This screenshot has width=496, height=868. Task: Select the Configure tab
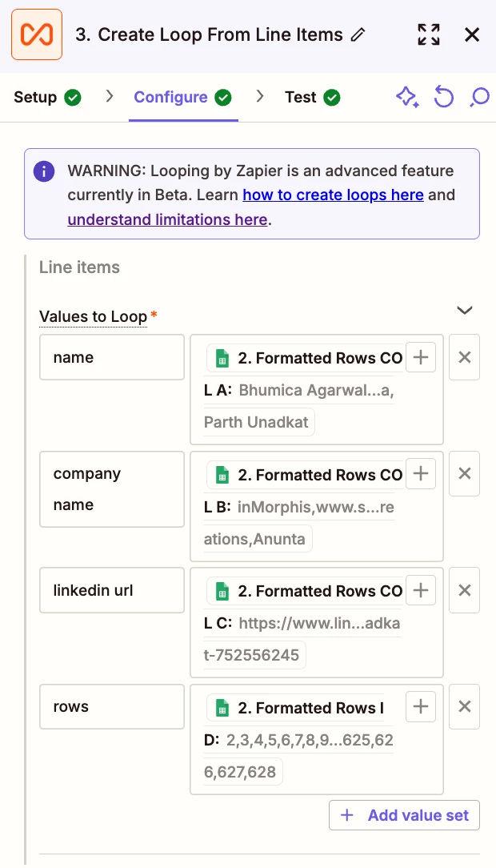(183, 98)
